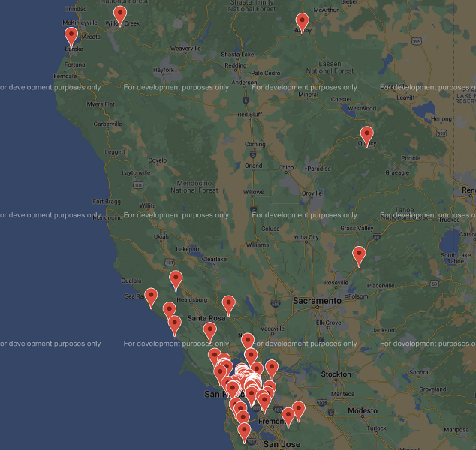Select the marker southwest of Grass Valley
The width and height of the screenshot is (476, 450).
tap(359, 256)
